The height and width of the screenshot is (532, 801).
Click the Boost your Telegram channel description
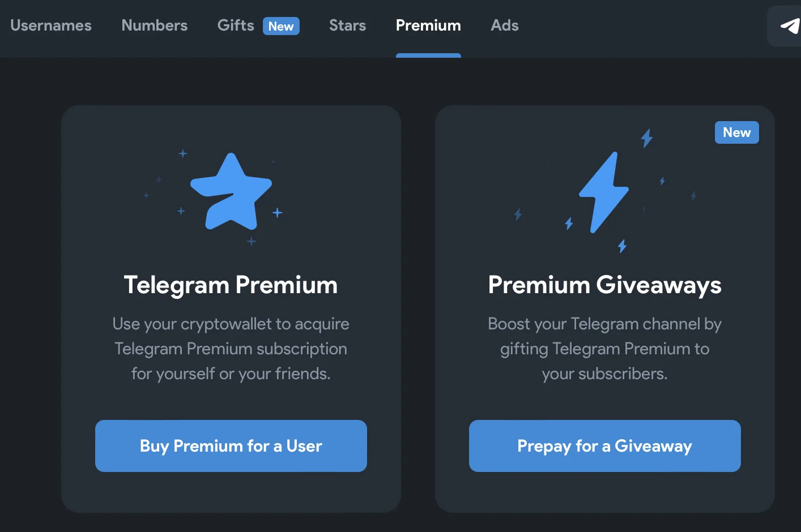point(604,349)
